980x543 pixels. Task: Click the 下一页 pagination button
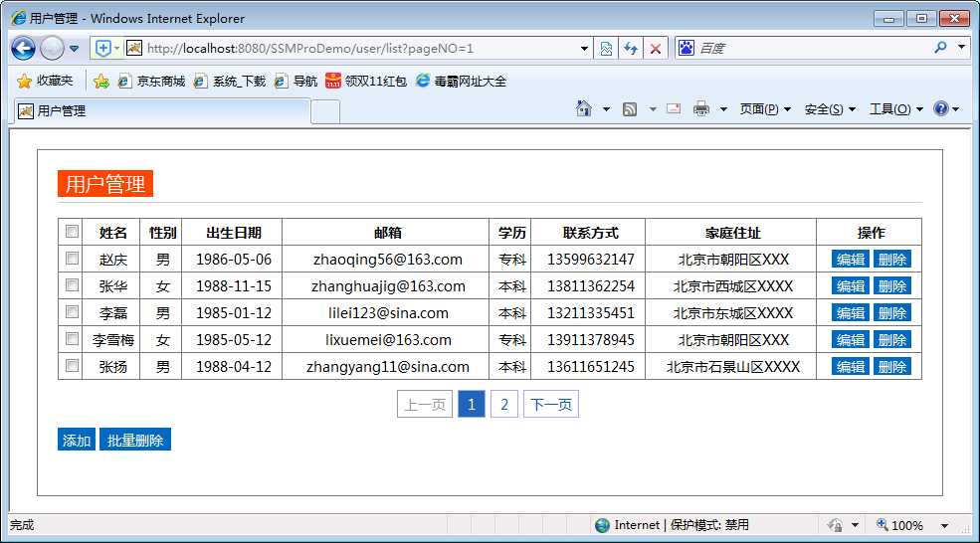point(550,405)
